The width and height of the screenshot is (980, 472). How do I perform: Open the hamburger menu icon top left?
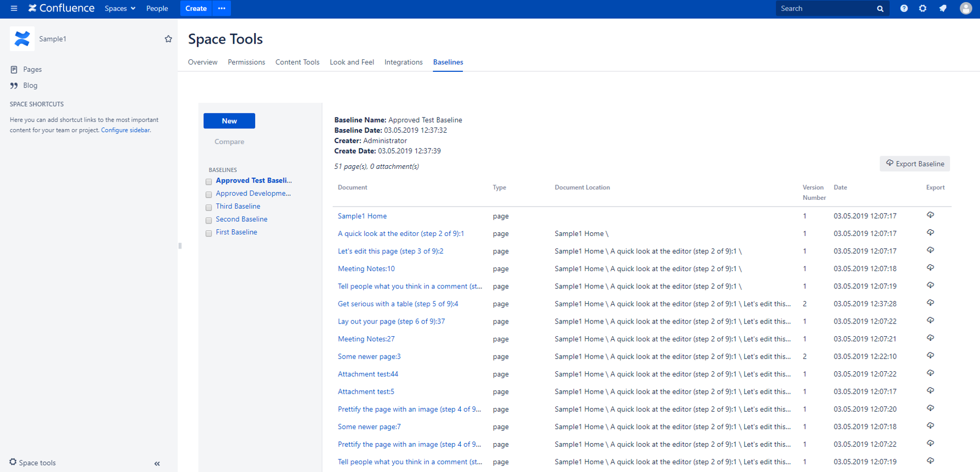(x=14, y=8)
